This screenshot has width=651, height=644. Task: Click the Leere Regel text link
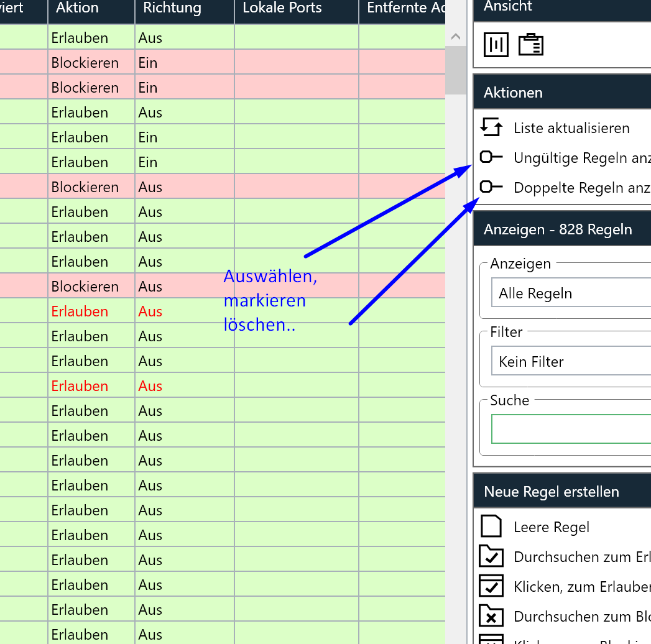point(552,527)
